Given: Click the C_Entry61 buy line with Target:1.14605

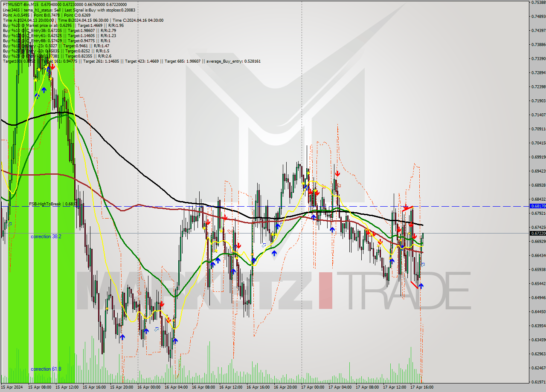Looking at the screenshot, I should [x=59, y=35].
